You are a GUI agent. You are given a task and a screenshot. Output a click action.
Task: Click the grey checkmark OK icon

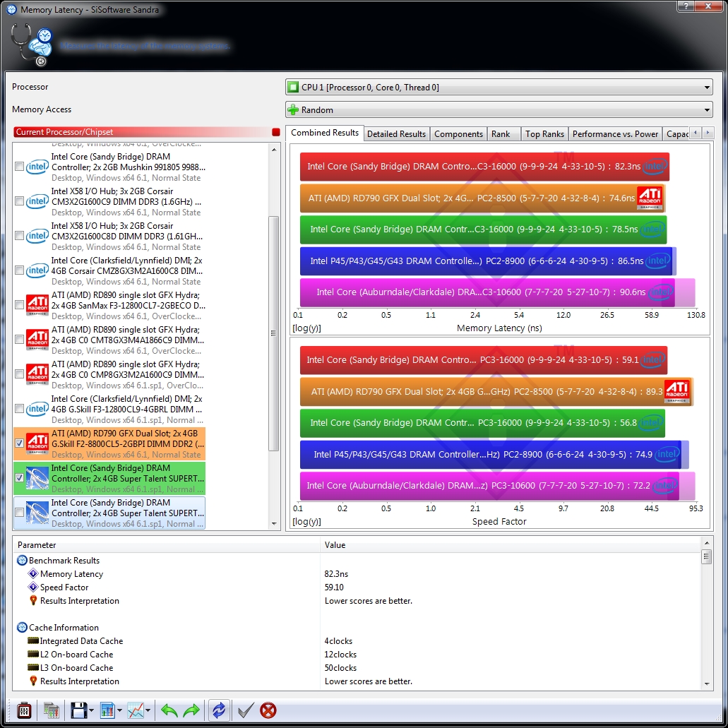pos(246,710)
